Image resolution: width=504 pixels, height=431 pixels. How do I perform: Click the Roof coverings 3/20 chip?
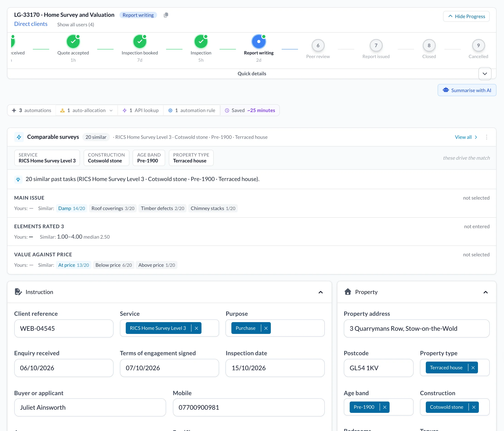coord(113,208)
